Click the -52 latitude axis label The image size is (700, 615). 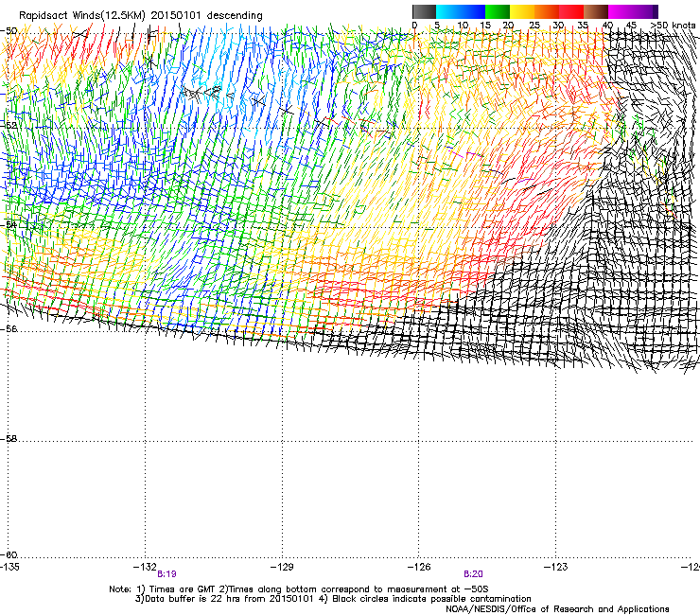(9, 126)
